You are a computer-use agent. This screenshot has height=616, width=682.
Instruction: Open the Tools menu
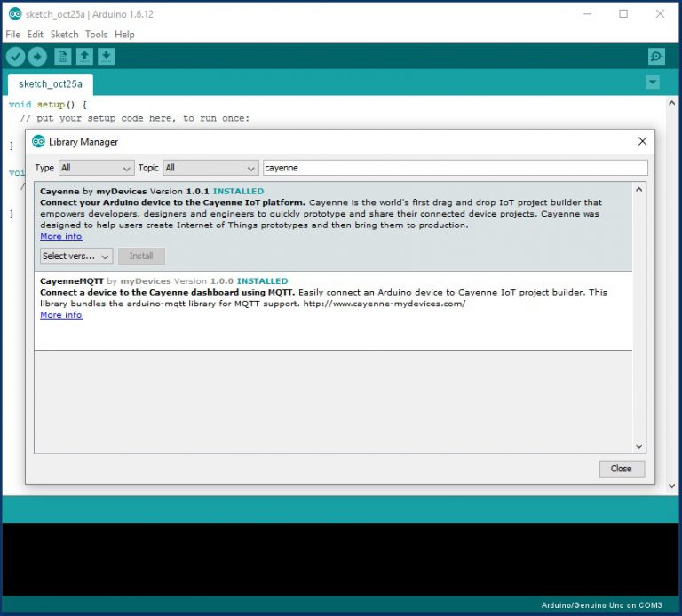pos(96,34)
